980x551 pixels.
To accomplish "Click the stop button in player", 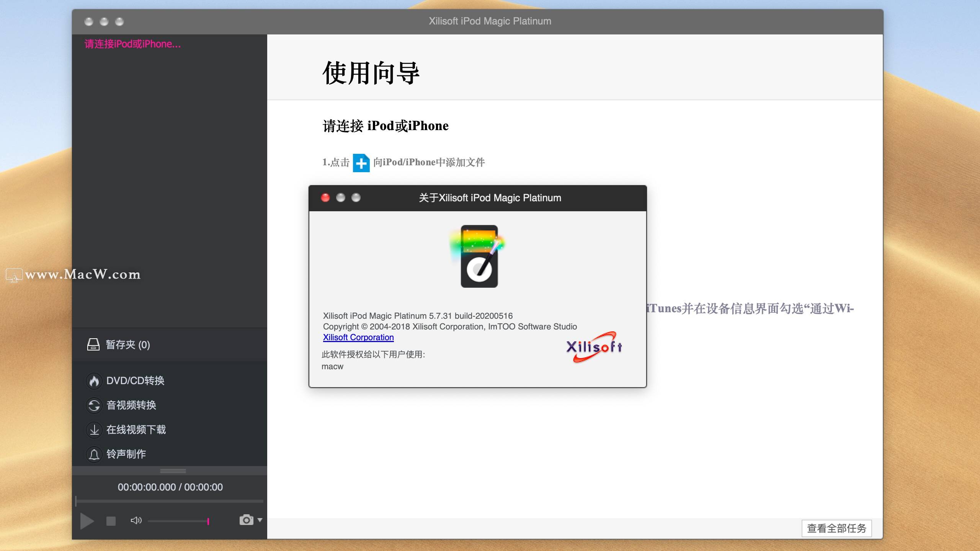I will point(111,521).
